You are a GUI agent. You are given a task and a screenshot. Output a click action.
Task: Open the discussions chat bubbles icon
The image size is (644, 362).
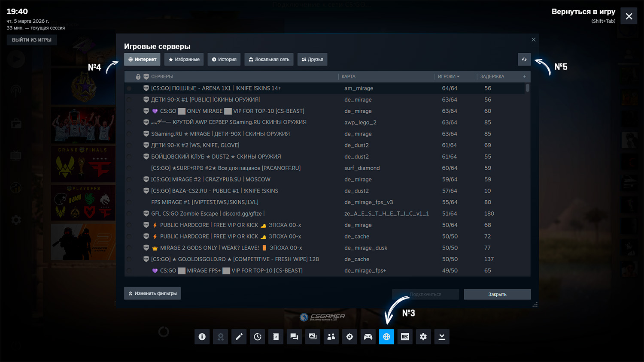pos(294,337)
